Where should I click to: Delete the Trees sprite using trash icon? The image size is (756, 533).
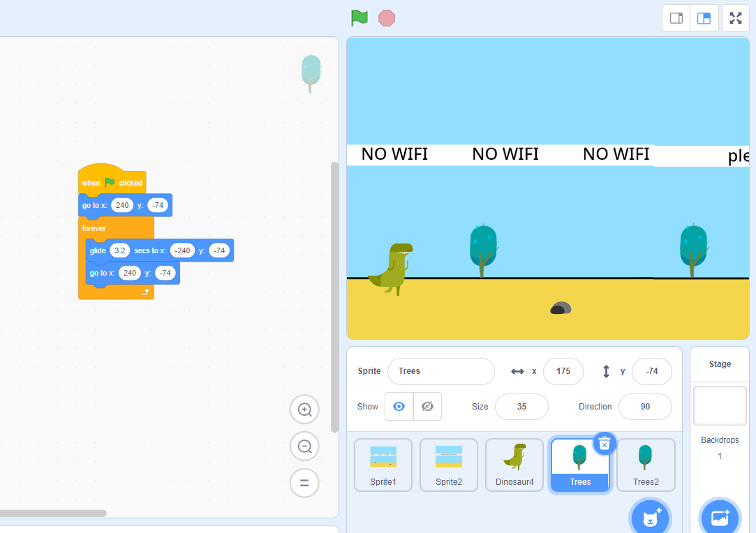point(605,444)
